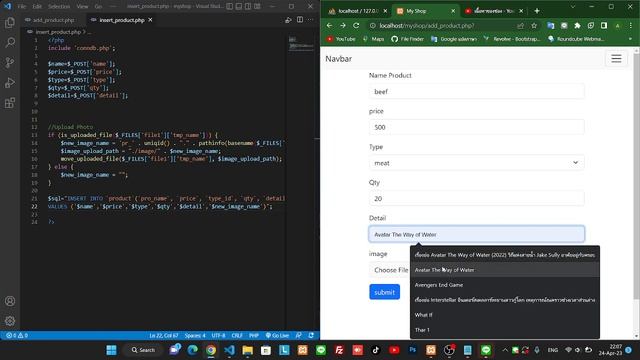Click the errors and warnings status indicator
The height and width of the screenshot is (360, 640).
click(17, 336)
